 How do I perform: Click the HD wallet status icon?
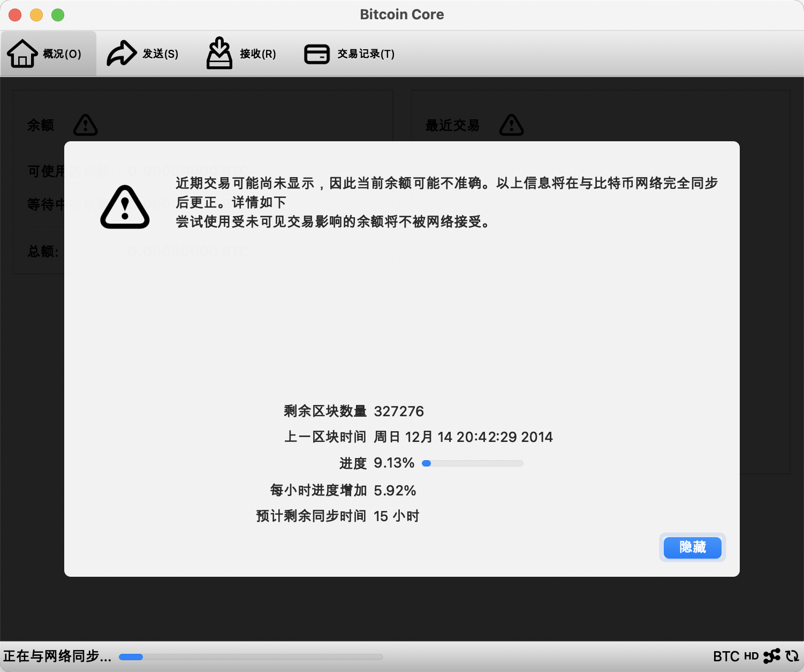tap(752, 656)
